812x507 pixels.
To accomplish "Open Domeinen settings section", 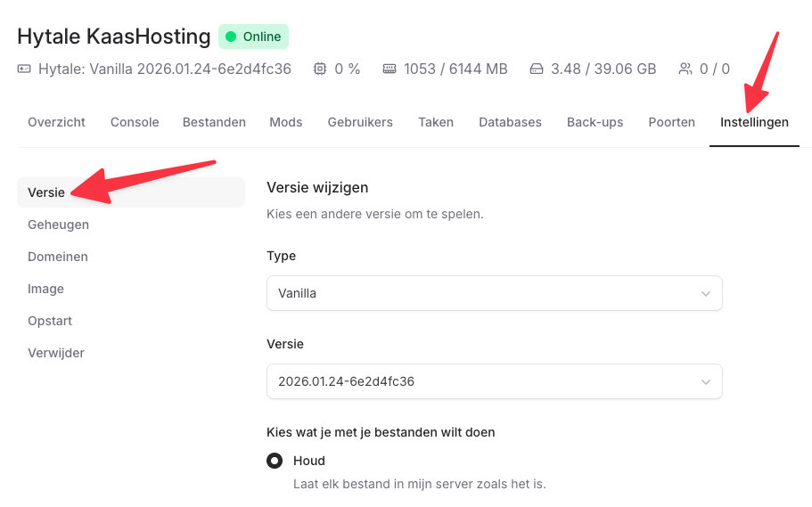I will pyautogui.click(x=58, y=257).
